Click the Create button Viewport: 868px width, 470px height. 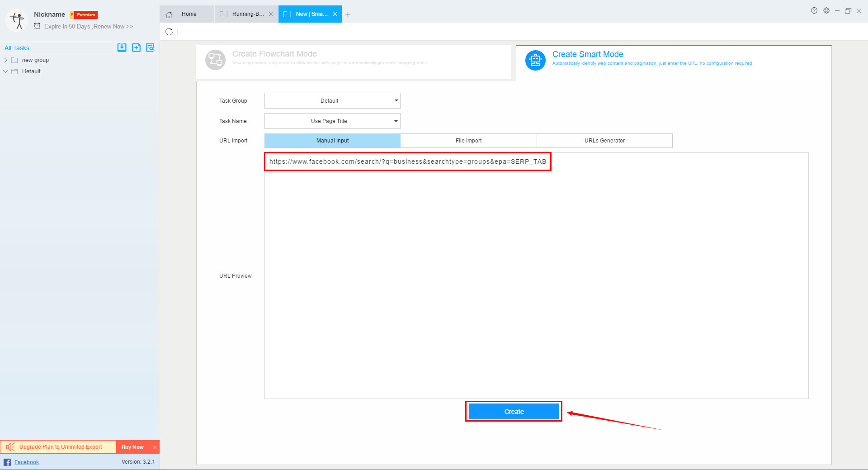(x=514, y=412)
